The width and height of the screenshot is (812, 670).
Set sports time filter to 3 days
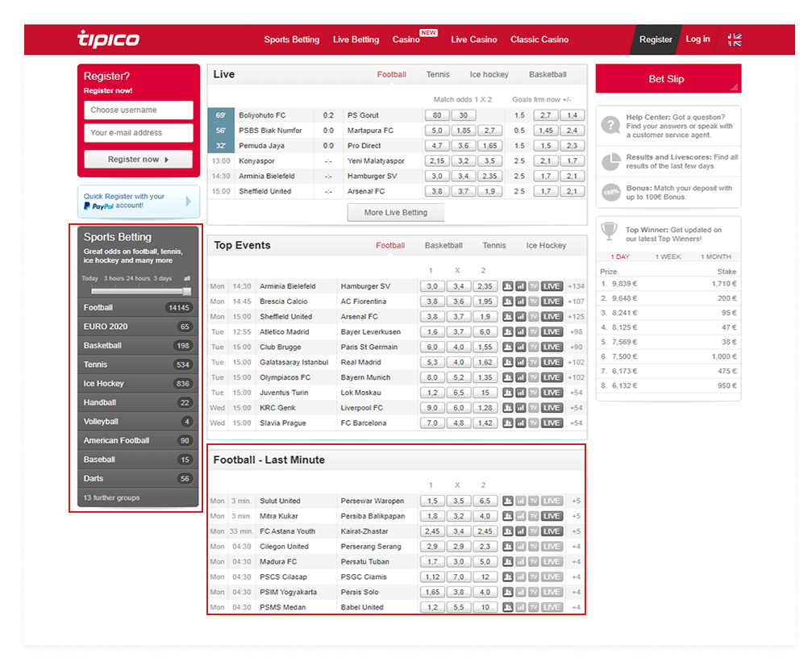[163, 279]
